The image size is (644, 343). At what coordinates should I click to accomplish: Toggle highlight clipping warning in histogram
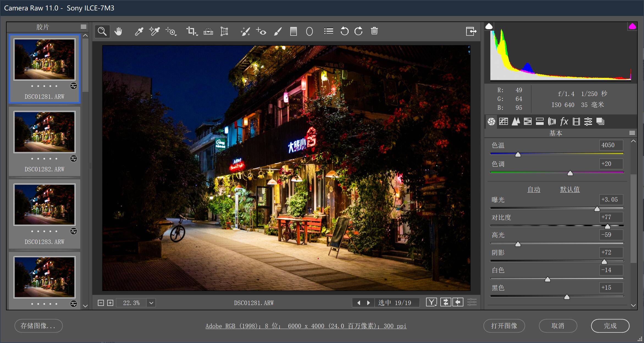click(632, 26)
